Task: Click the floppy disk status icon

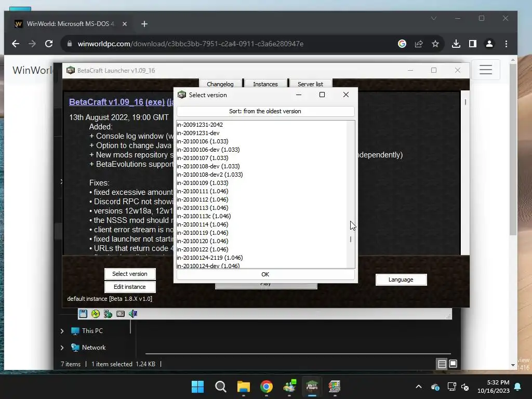Action: [83, 314]
